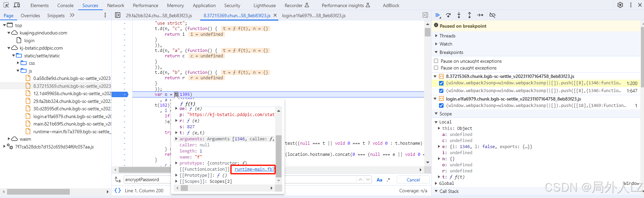Resume script execution
Viewport: 644px width, 198px height.
tap(438, 15)
